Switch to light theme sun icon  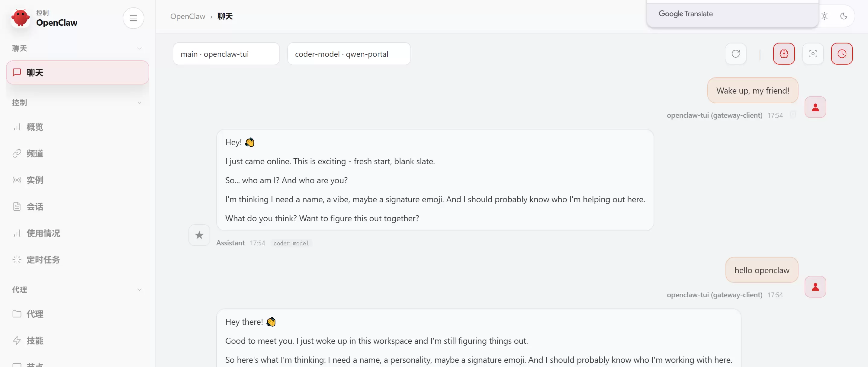point(825,16)
